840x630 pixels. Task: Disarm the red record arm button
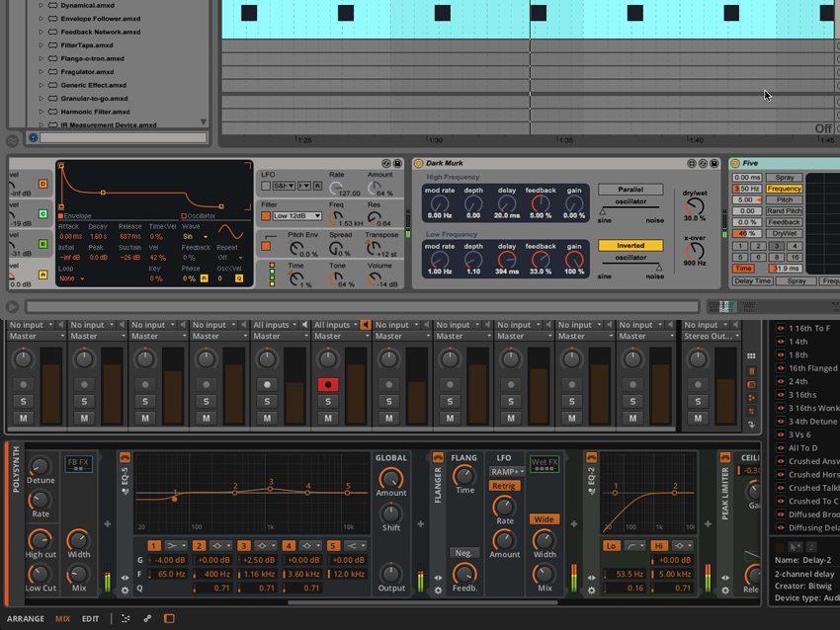328,384
